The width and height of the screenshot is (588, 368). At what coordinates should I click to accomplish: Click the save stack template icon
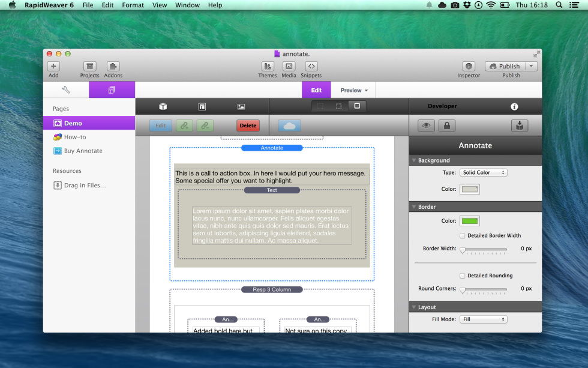tap(520, 125)
